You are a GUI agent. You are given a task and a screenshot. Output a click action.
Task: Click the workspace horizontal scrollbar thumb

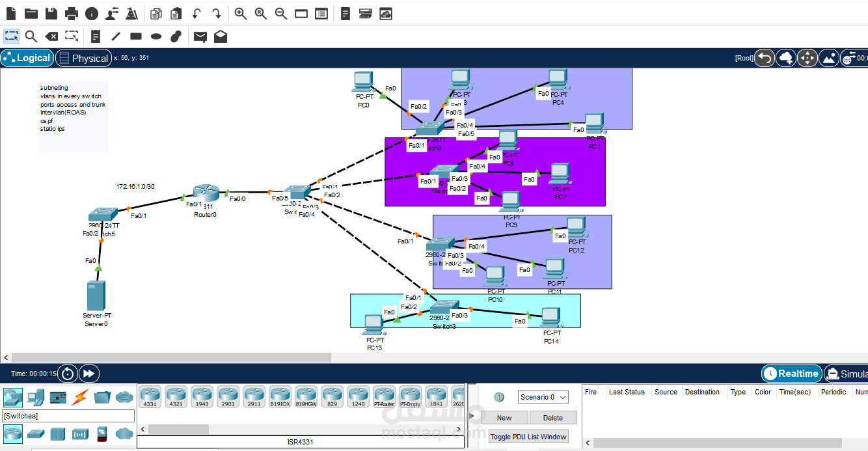[171, 358]
